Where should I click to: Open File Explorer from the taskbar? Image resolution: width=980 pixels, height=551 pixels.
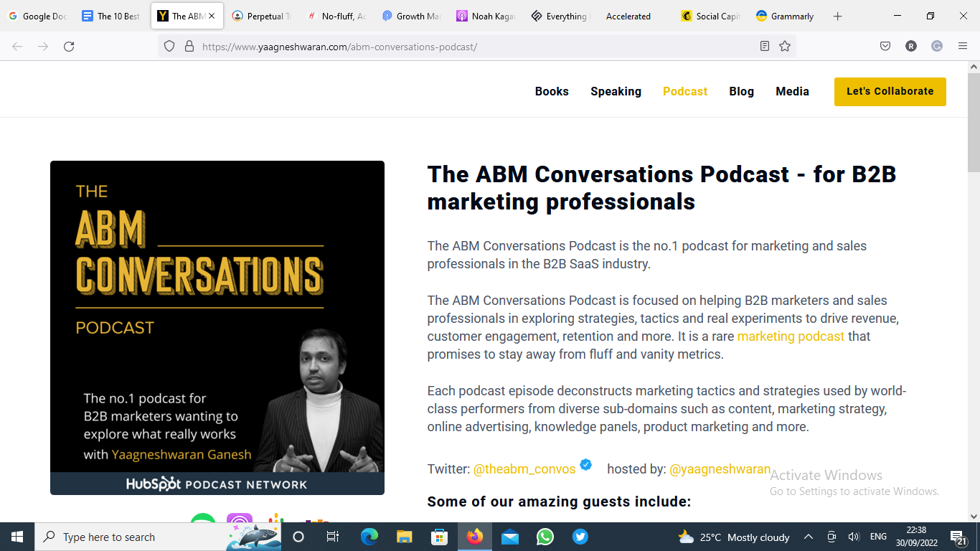pyautogui.click(x=405, y=537)
